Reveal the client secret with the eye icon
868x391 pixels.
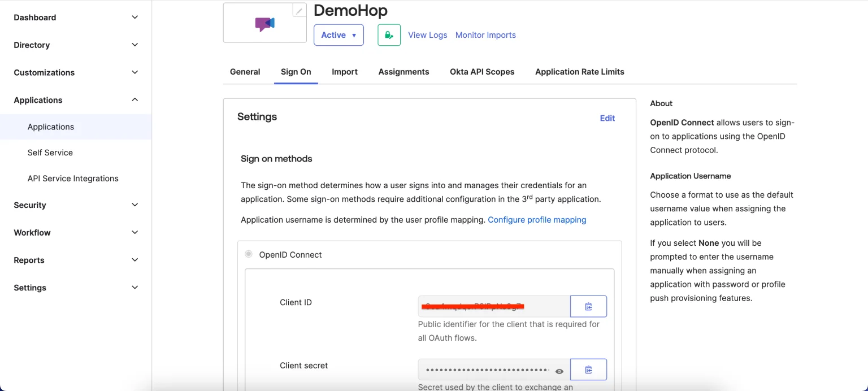[x=559, y=371]
